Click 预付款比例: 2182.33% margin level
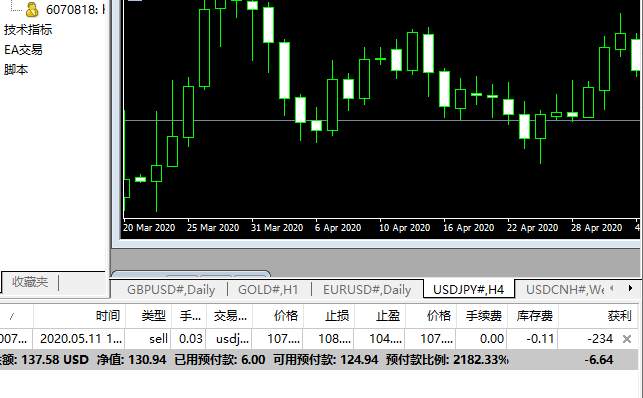Viewport: 643px width, 398px height. pos(447,359)
